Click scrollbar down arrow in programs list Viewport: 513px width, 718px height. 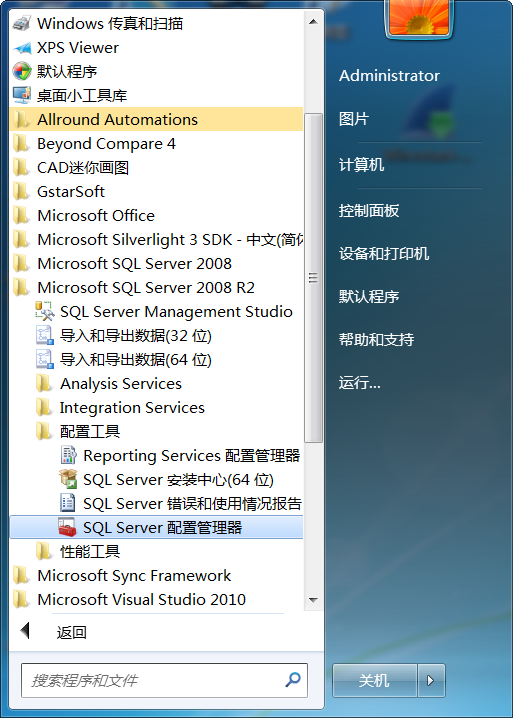313,600
